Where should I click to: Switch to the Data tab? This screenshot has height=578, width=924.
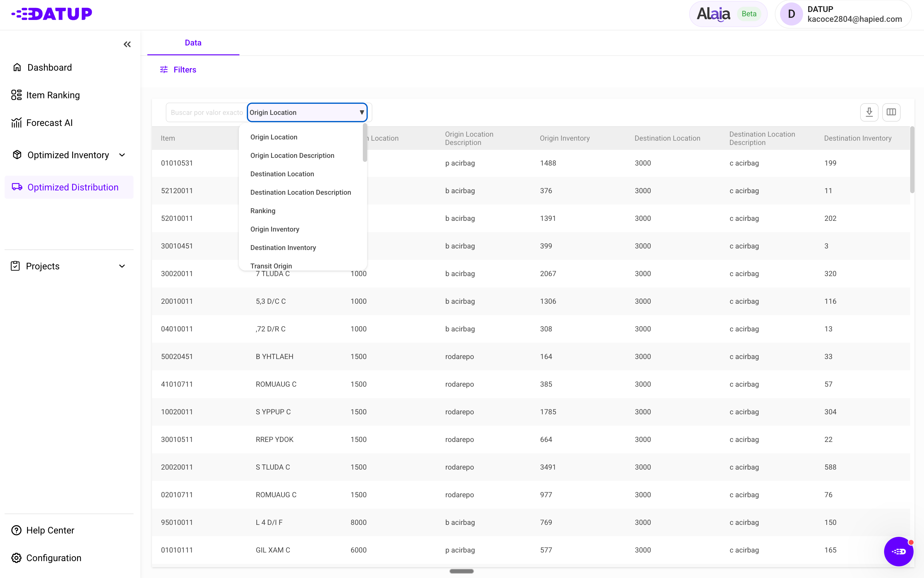[193, 43]
